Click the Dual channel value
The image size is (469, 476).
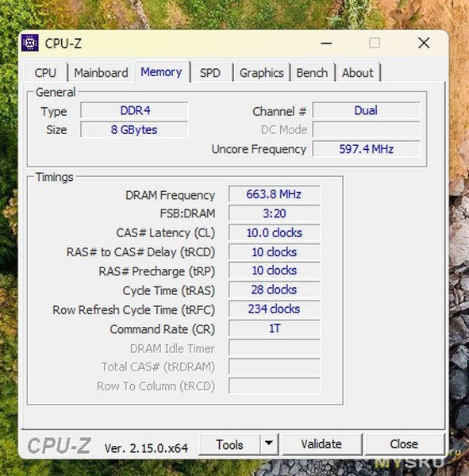click(367, 110)
